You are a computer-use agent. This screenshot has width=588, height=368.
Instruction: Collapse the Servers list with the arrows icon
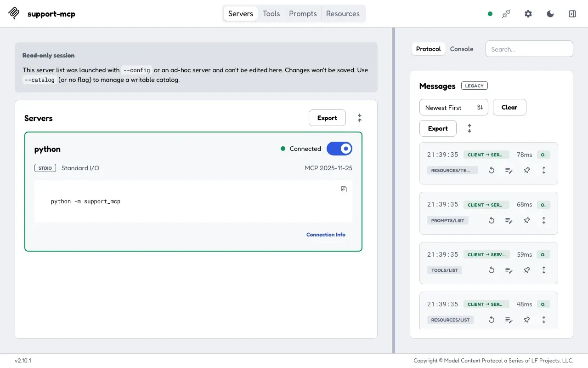360,118
